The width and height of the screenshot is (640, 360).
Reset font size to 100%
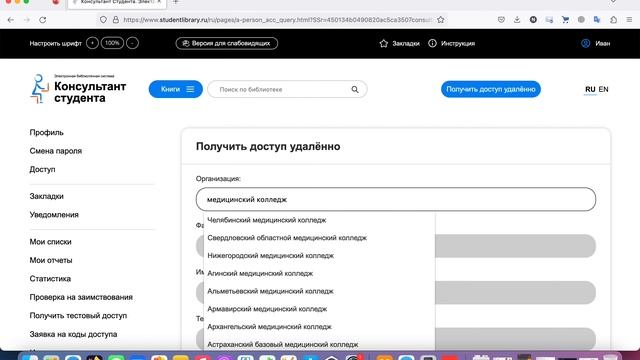112,43
